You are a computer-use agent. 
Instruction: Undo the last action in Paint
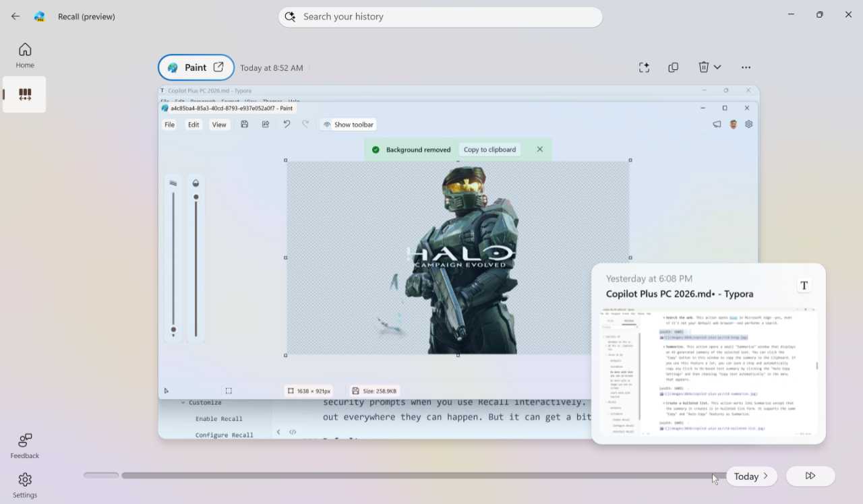pos(287,125)
